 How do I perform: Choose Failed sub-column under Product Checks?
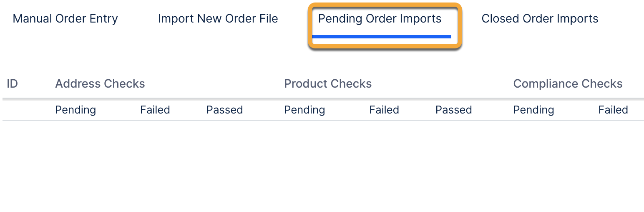[384, 110]
